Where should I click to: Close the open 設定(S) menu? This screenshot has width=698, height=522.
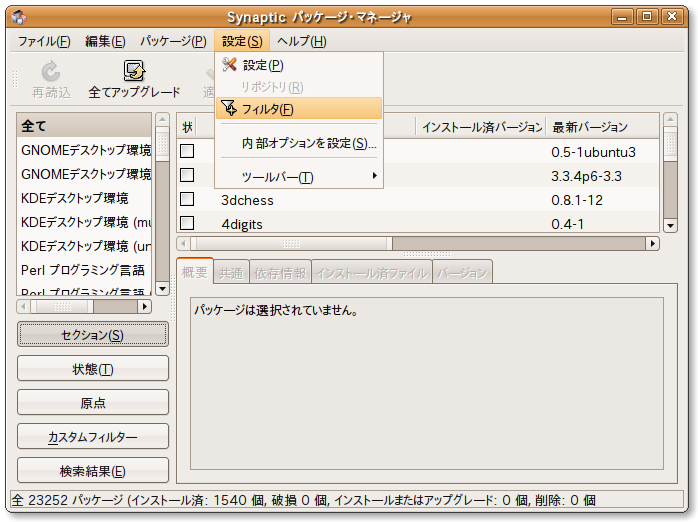tap(242, 41)
